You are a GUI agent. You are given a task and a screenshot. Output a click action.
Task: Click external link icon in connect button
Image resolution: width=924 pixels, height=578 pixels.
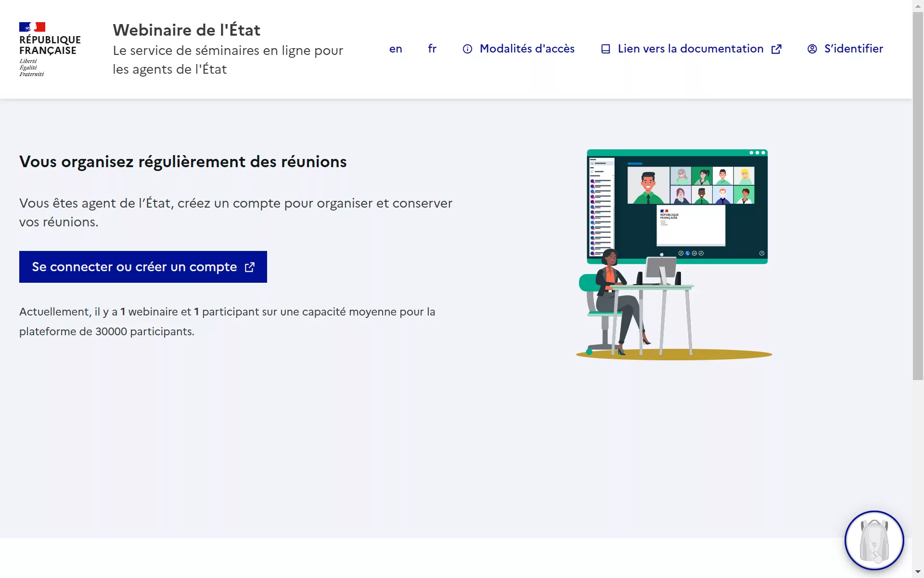(x=250, y=267)
